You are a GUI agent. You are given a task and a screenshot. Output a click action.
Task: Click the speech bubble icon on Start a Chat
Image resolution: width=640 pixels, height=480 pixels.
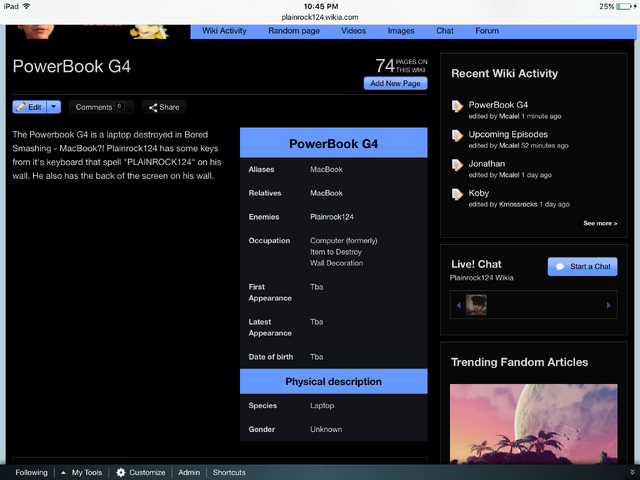point(560,267)
